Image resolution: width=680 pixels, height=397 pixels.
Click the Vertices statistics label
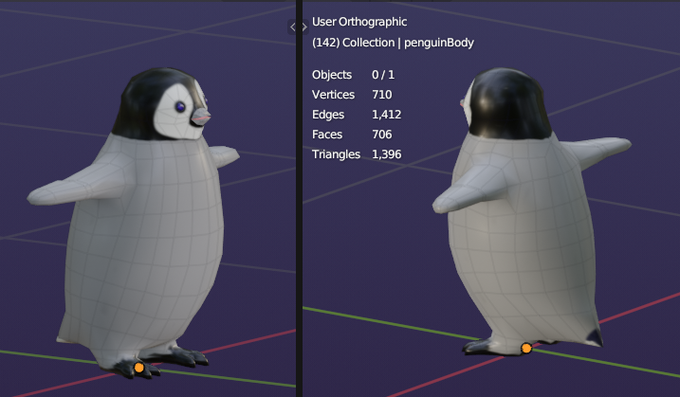[x=333, y=95]
